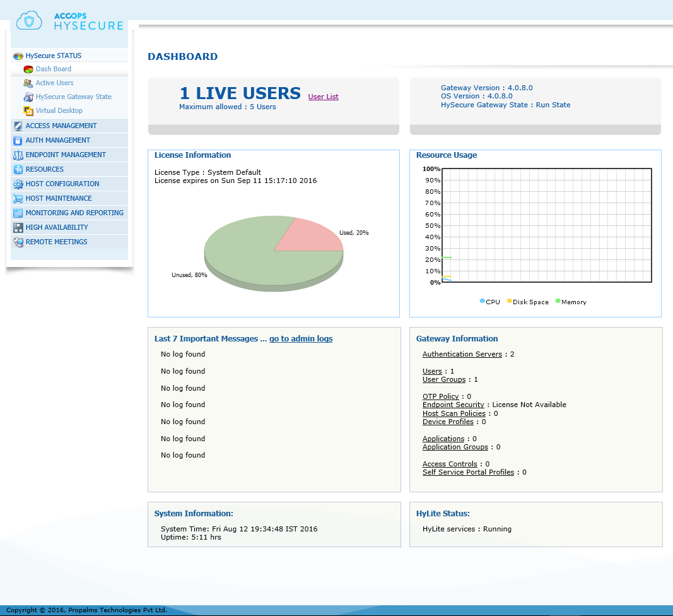Click the Host Configuration gear icon
The image size is (673, 616).
18,184
